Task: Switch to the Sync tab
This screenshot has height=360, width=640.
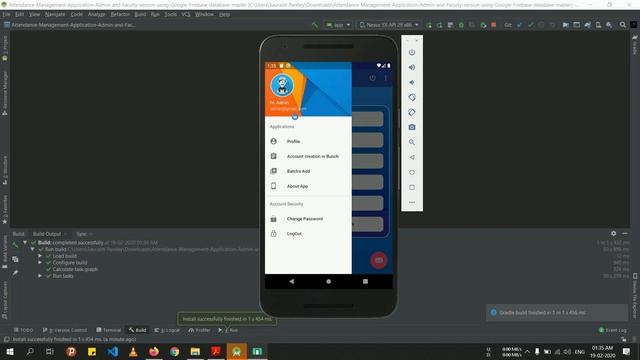Action: pos(81,234)
